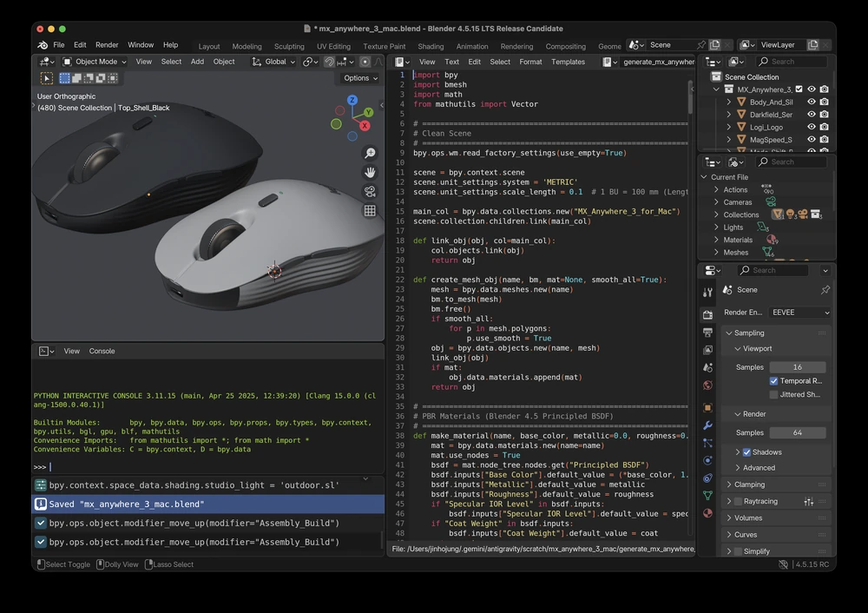Expand the Darkfield_Ser outliner item
Image resolution: width=868 pixels, height=613 pixels.
pyautogui.click(x=728, y=115)
